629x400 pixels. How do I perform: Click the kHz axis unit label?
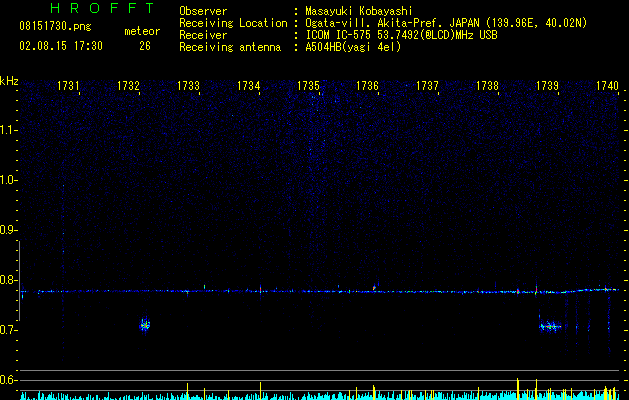9,81
